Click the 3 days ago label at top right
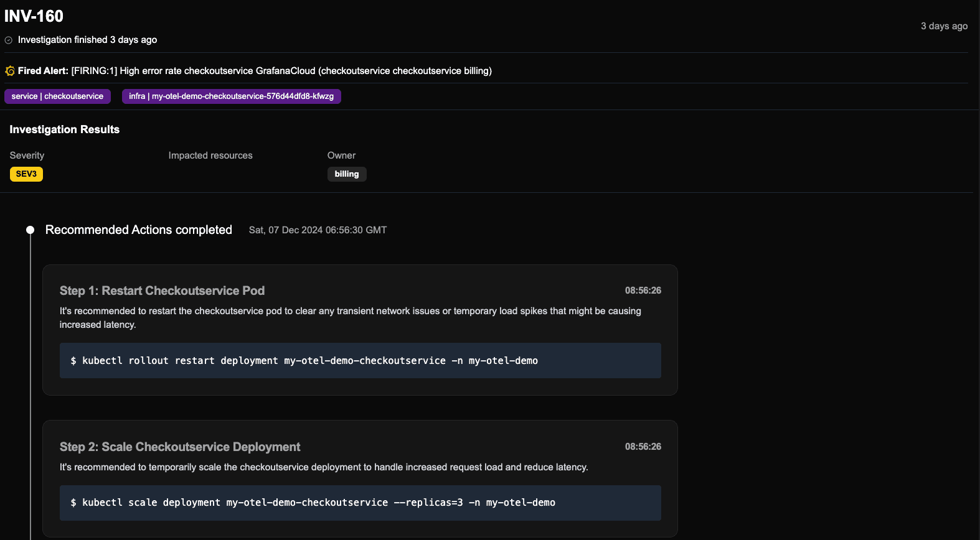This screenshot has height=540, width=980. pyautogui.click(x=945, y=26)
